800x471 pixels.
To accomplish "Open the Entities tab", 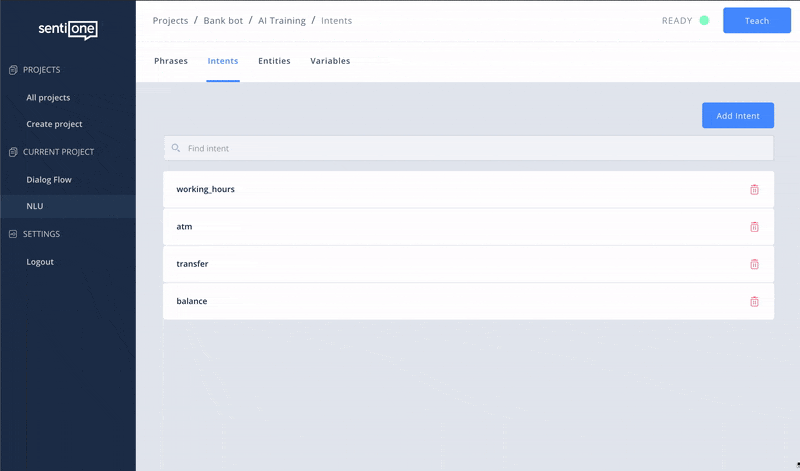I will coord(274,61).
